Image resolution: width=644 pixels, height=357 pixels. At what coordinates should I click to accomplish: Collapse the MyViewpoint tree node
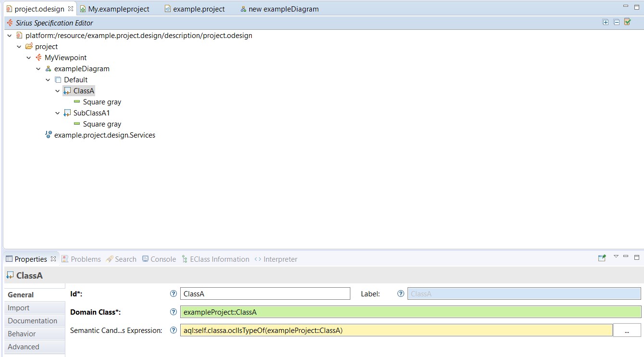[29, 58]
